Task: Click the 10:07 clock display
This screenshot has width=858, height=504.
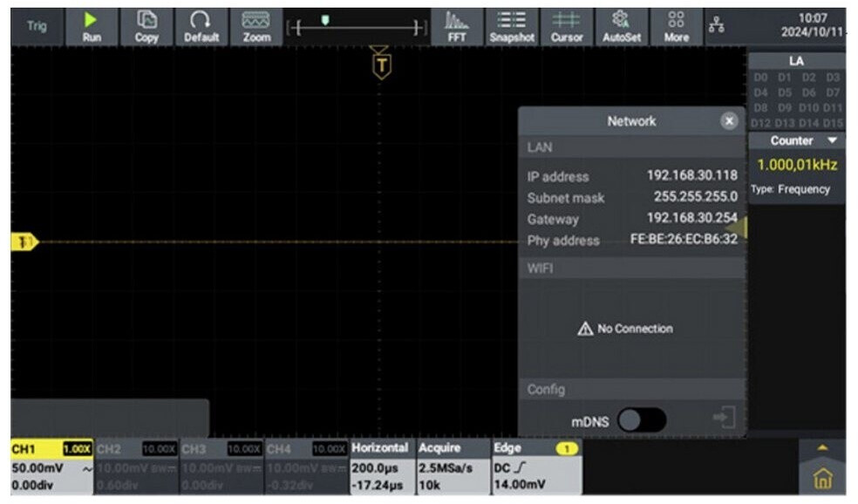Action: [813, 18]
